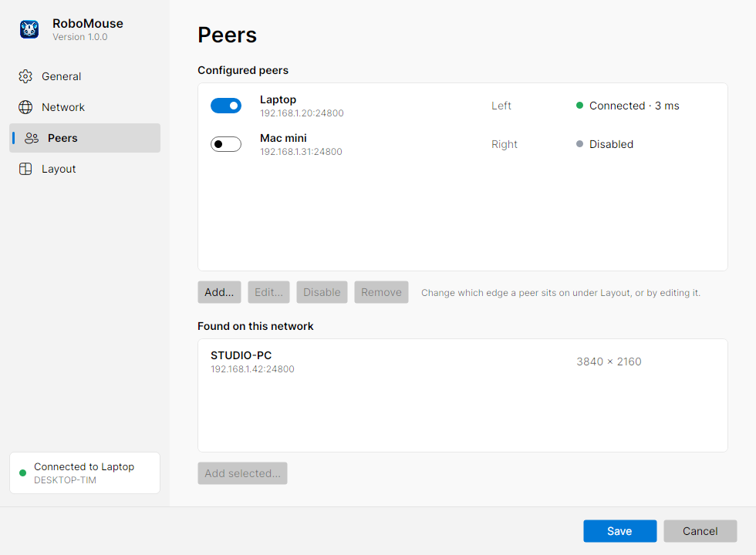Click the Version 1.0.0 label
Screen dimensions: 756x555
tap(80, 37)
